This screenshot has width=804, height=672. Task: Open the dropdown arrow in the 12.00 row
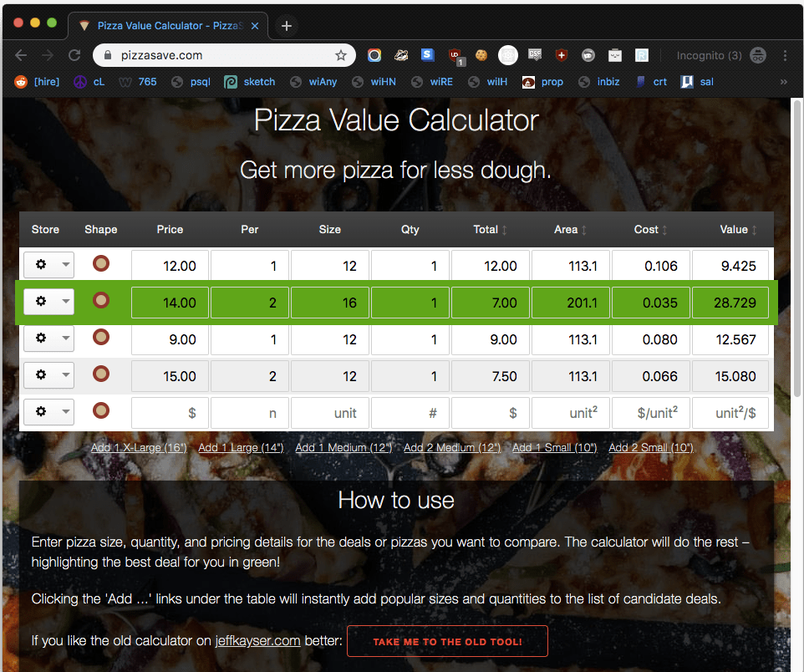coord(66,265)
